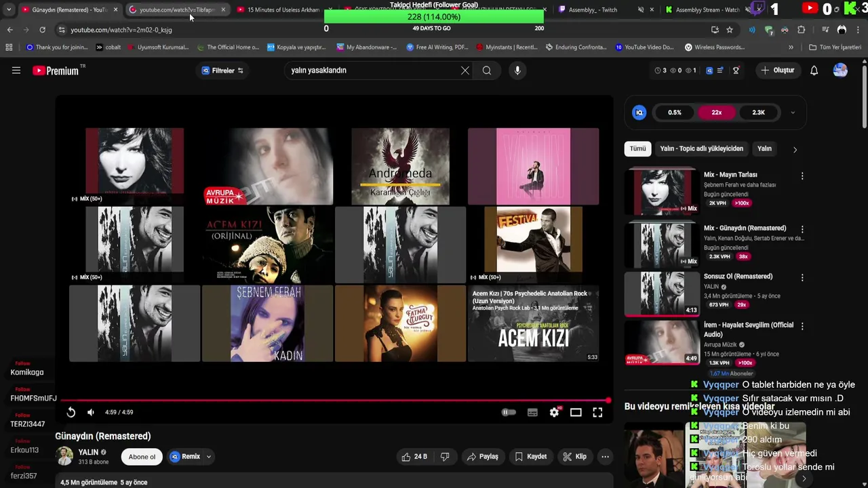Viewport: 868px width, 488px height.
Task: Open the browser apps grid icon
Action: point(9,47)
